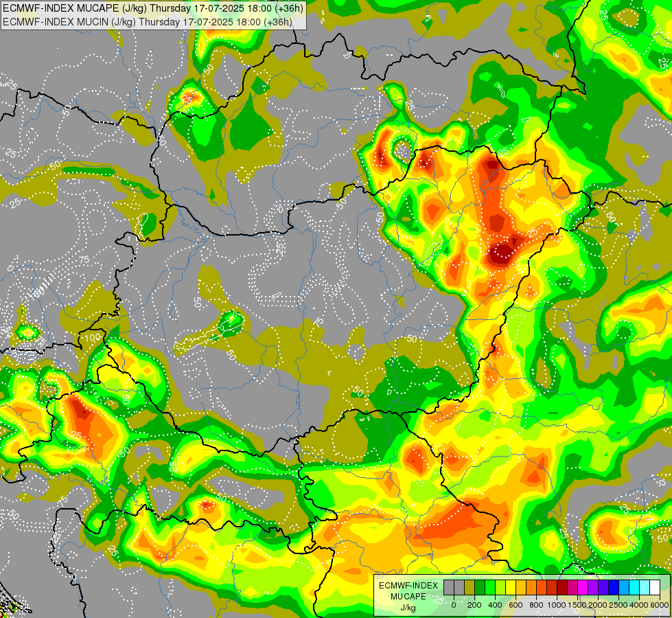Click the legend value 200

point(474,605)
